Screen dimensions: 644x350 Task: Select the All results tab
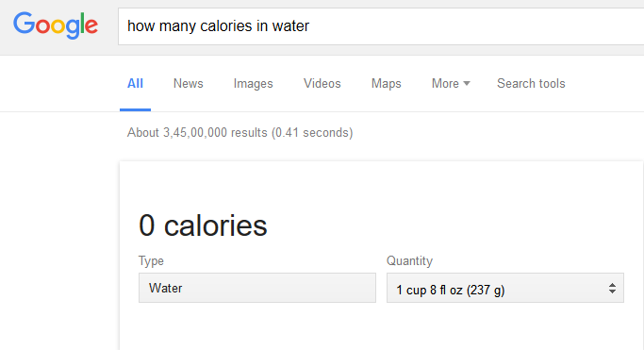[x=135, y=83]
